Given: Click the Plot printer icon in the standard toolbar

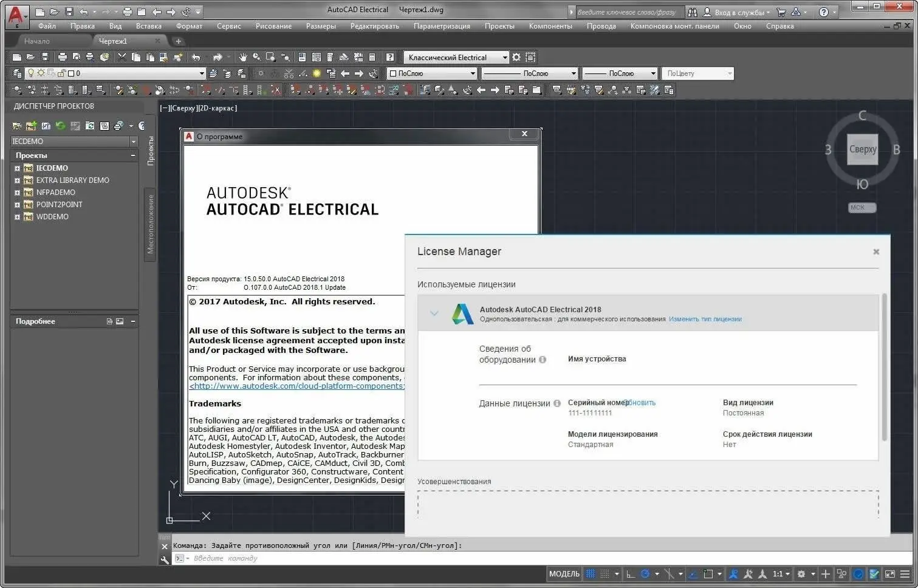Looking at the screenshot, I should [62, 57].
